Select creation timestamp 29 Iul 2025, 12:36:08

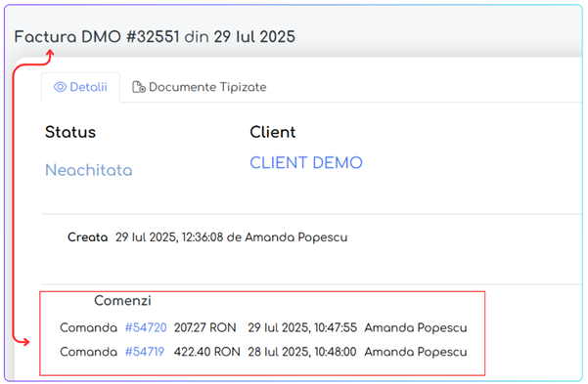coord(169,237)
